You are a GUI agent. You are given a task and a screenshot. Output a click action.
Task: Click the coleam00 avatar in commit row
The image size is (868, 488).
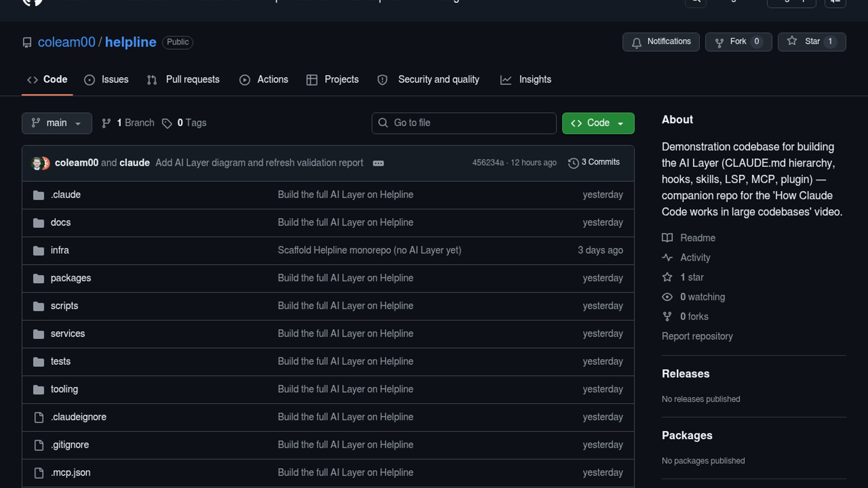coord(37,163)
